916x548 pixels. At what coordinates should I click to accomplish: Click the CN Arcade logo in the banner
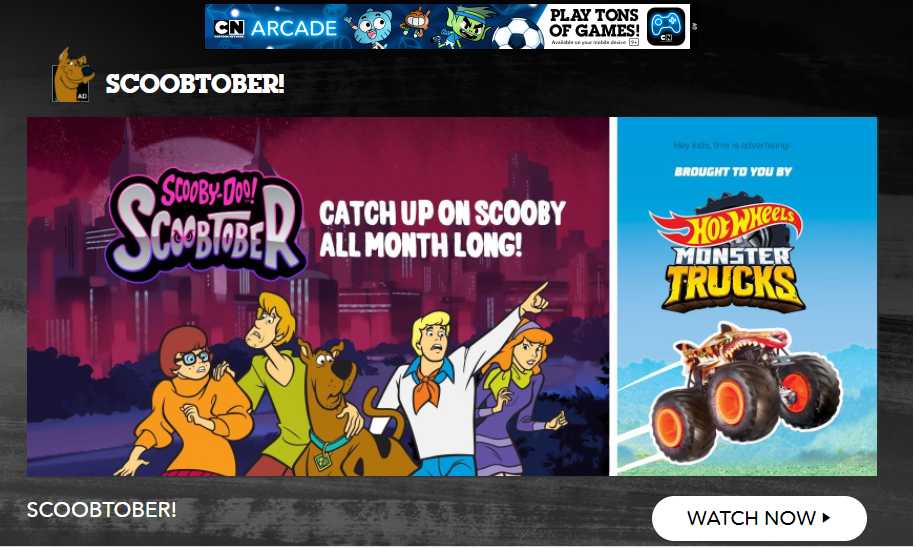[x=275, y=27]
